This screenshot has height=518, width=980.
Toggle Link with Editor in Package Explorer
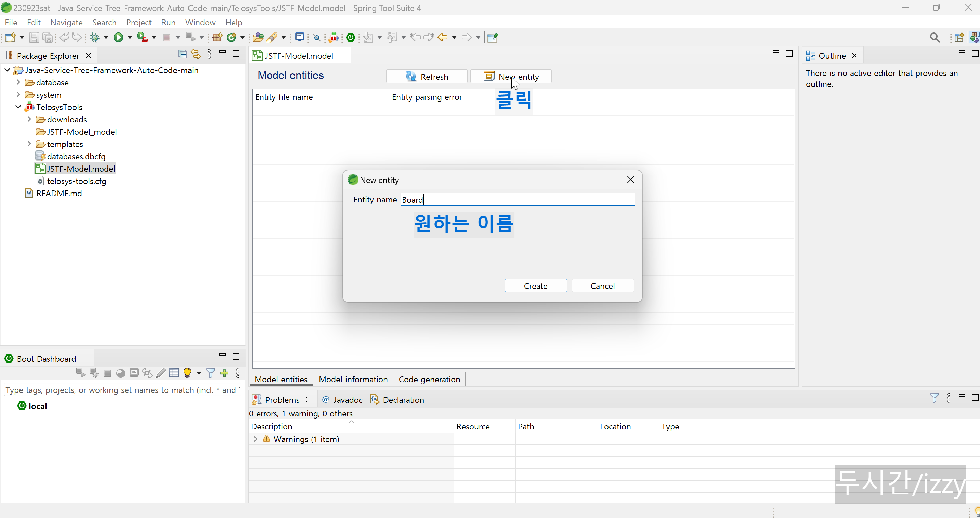point(196,54)
